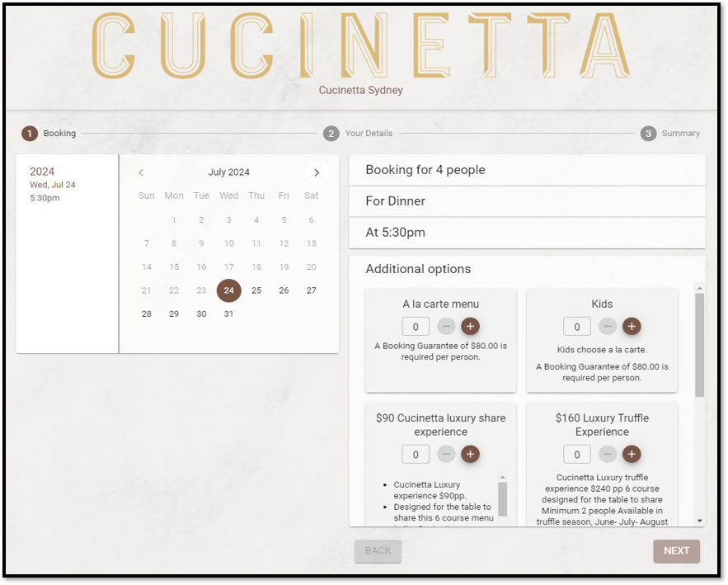Jump to Summary step
This screenshot has width=728, height=585.
(670, 134)
